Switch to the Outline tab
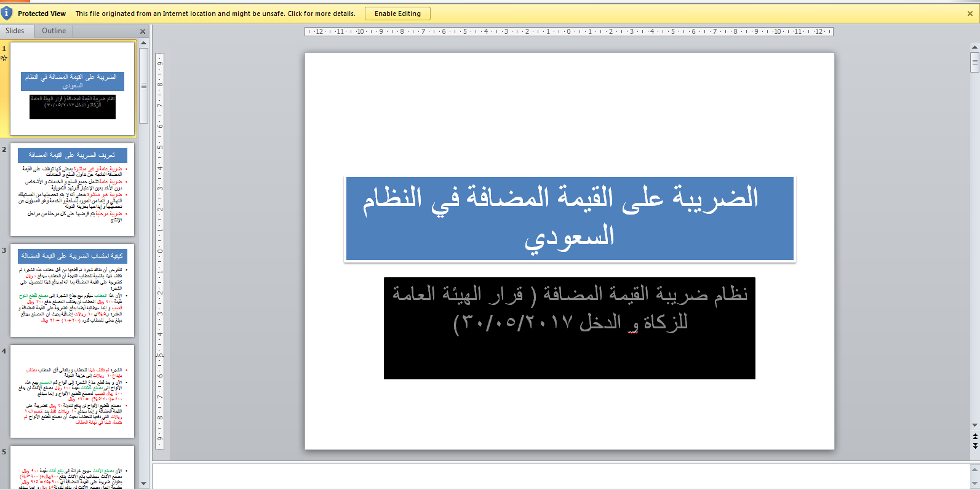Image resolution: width=980 pixels, height=490 pixels. tap(54, 31)
